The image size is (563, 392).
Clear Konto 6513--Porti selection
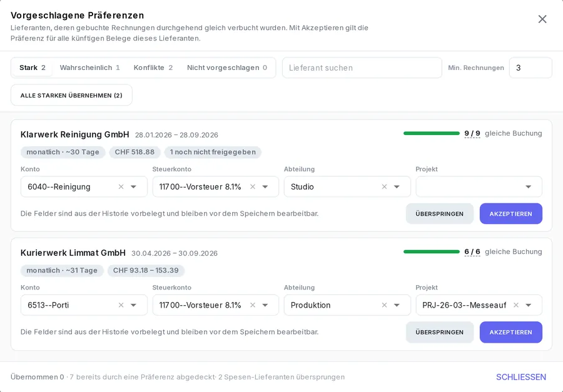(121, 305)
